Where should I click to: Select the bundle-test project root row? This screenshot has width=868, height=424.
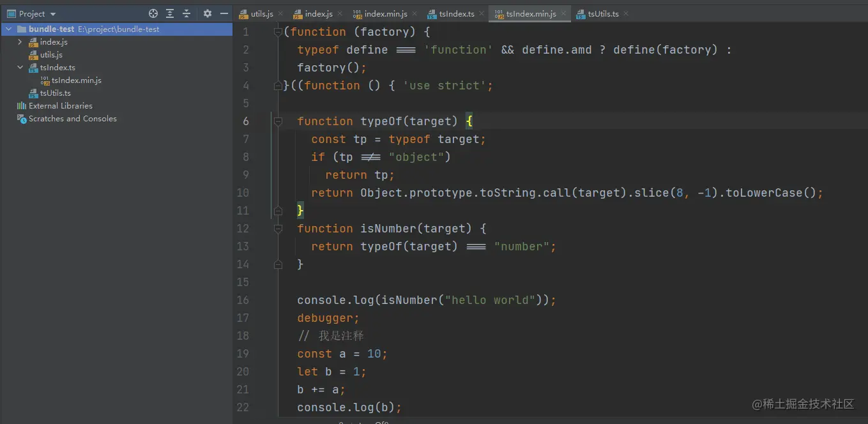pos(116,29)
